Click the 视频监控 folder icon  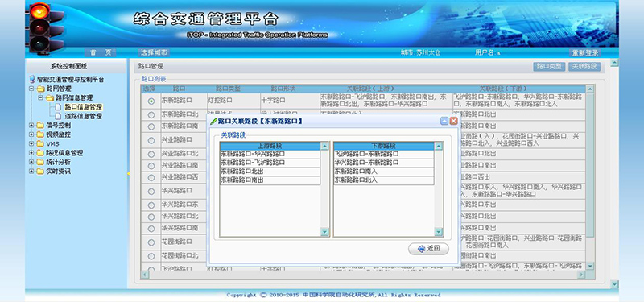point(40,134)
